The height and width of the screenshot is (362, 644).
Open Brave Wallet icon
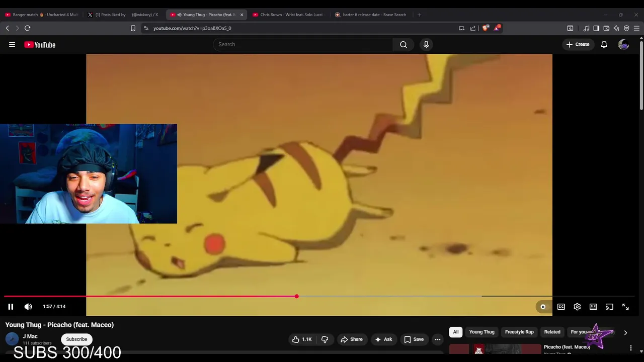click(x=606, y=28)
